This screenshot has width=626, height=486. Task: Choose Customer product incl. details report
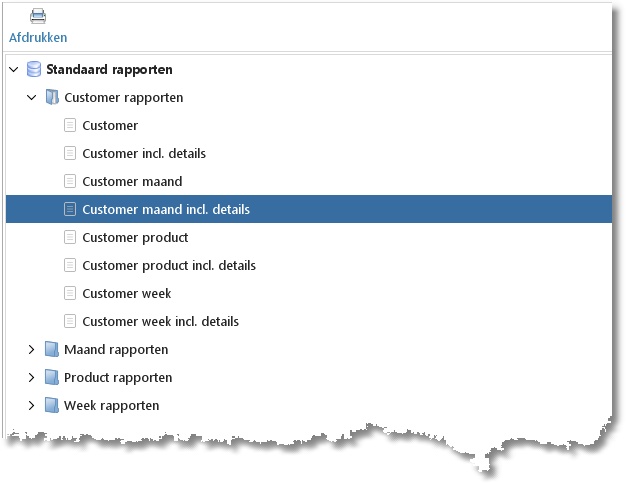point(169,266)
